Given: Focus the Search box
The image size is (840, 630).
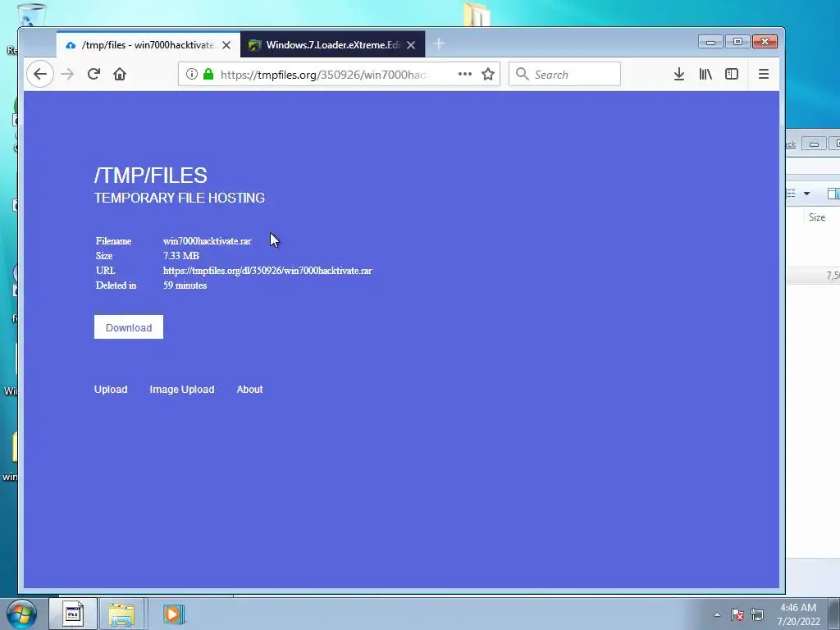Looking at the screenshot, I should click(x=564, y=74).
